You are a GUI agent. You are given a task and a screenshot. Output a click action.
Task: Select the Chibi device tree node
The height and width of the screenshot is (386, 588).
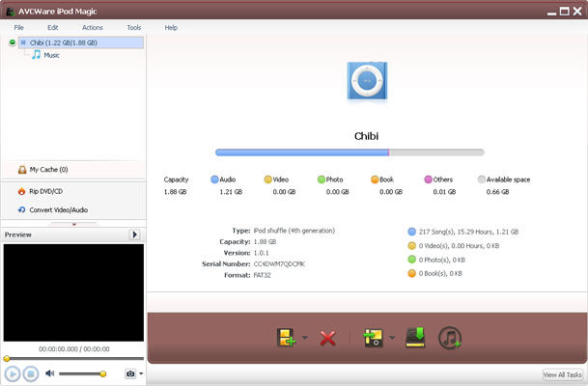click(x=81, y=42)
